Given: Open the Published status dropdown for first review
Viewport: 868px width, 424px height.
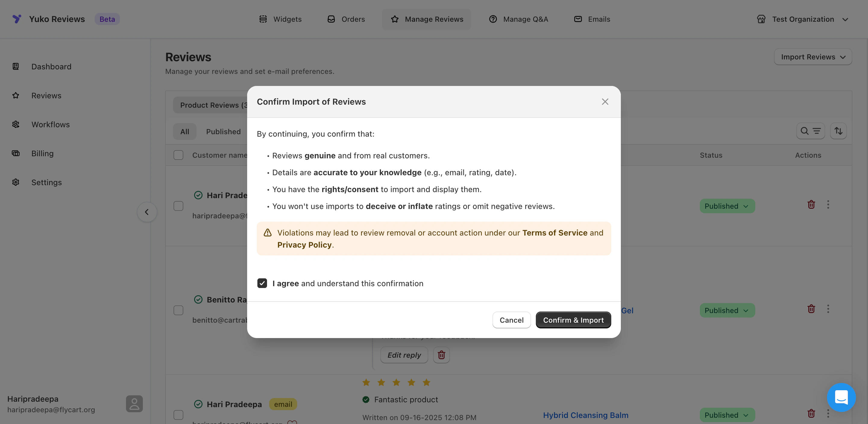Looking at the screenshot, I should [x=727, y=206].
